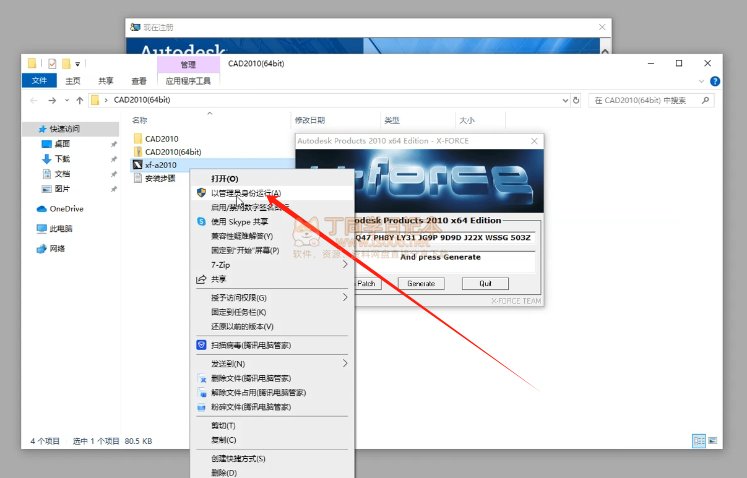Go back with the back arrow

[x=33, y=100]
